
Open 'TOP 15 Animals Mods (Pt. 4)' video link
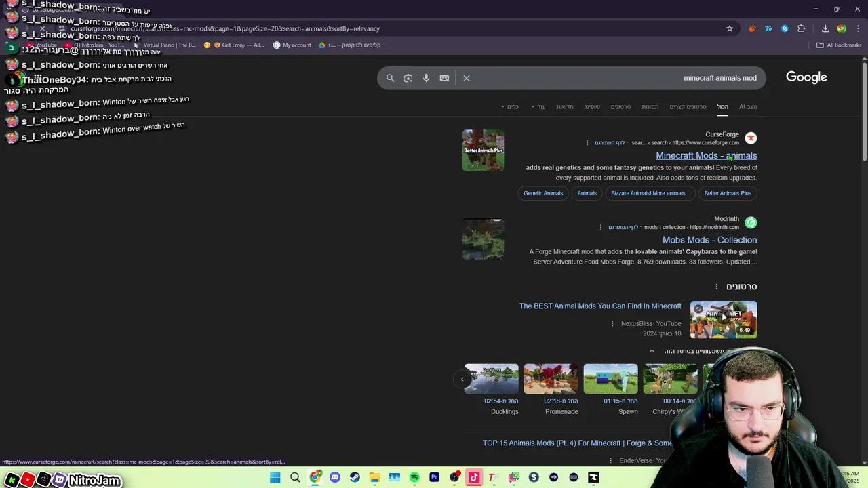(577, 443)
